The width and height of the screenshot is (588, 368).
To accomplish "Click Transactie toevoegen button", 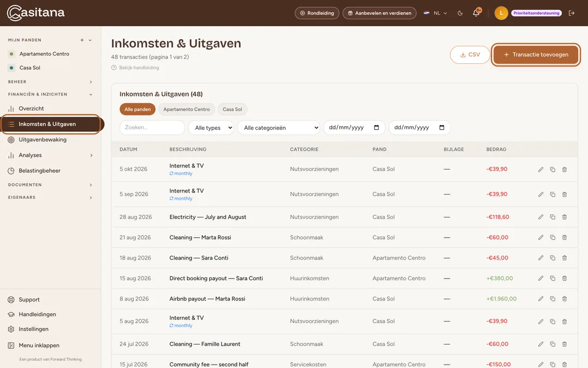I will pos(536,55).
